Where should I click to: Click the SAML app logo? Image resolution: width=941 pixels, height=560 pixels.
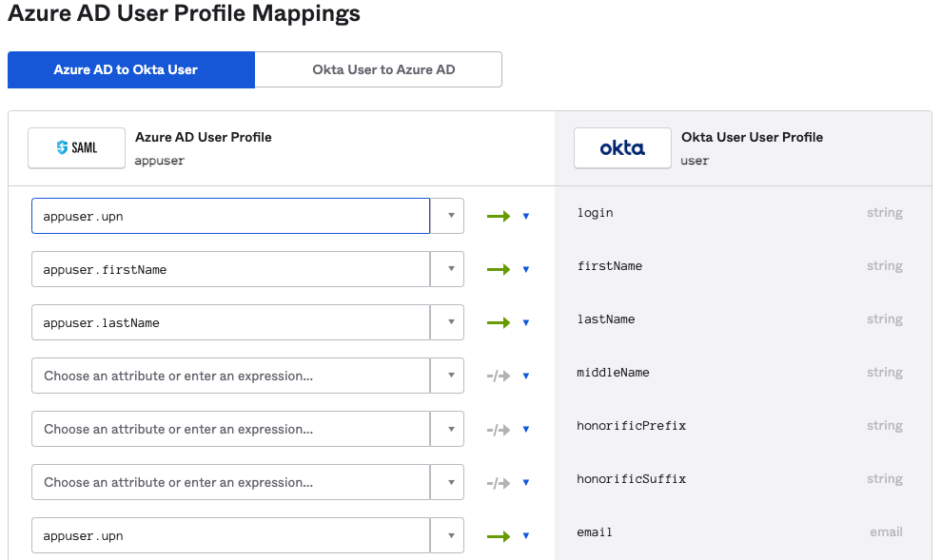click(76, 147)
